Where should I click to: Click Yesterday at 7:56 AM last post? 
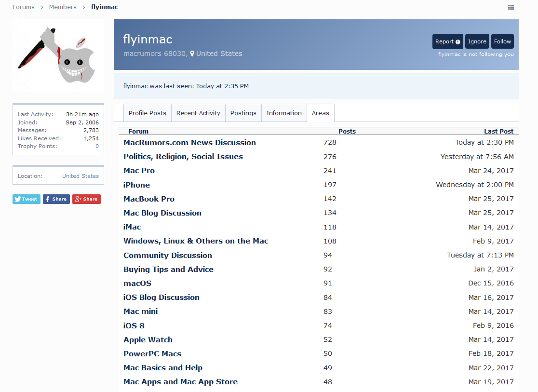477,157
